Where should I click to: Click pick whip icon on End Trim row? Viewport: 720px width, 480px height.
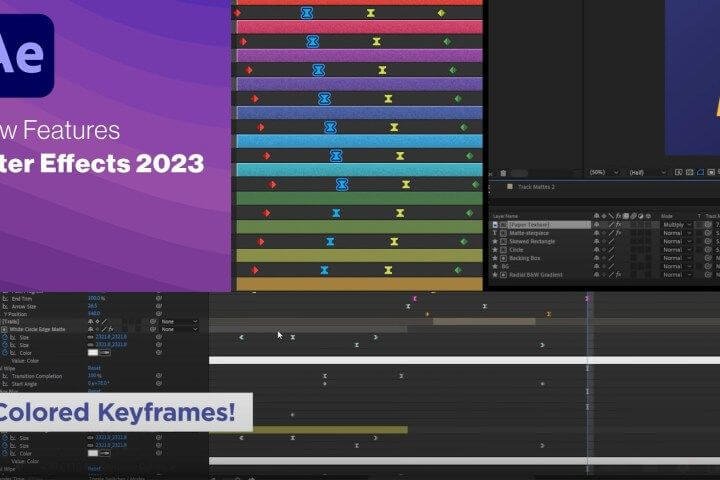tap(159, 299)
